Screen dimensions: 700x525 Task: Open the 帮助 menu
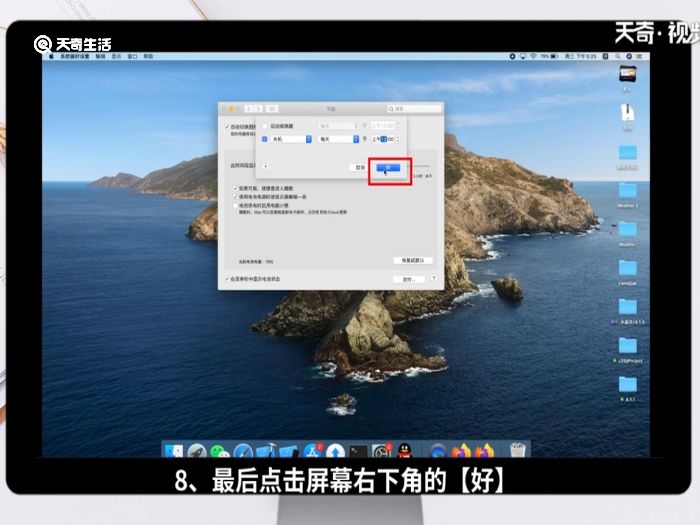coord(148,56)
